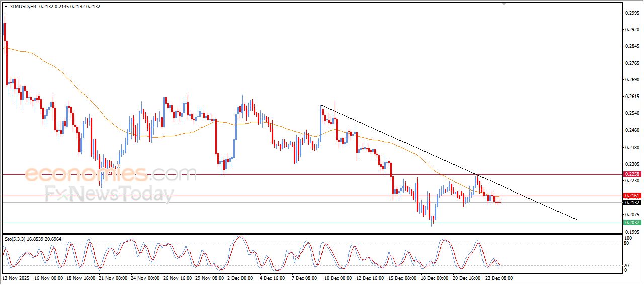
Task: Click the stochastic 20 level label
Action: pos(627,265)
